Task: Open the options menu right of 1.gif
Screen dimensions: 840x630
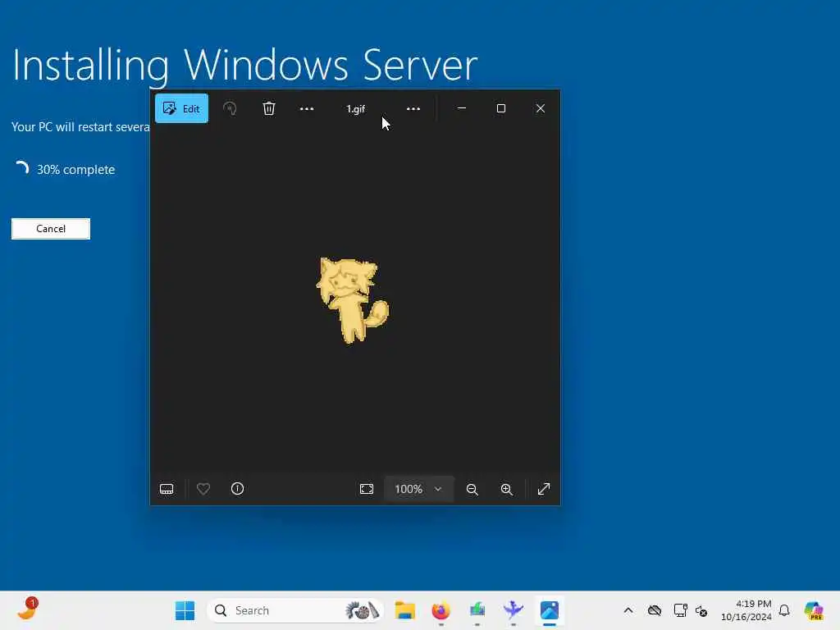Action: coord(413,109)
